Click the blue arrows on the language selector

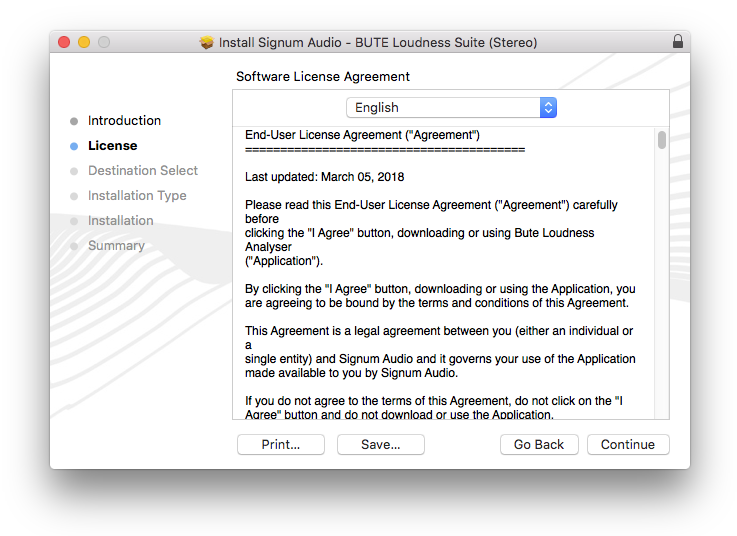click(547, 108)
